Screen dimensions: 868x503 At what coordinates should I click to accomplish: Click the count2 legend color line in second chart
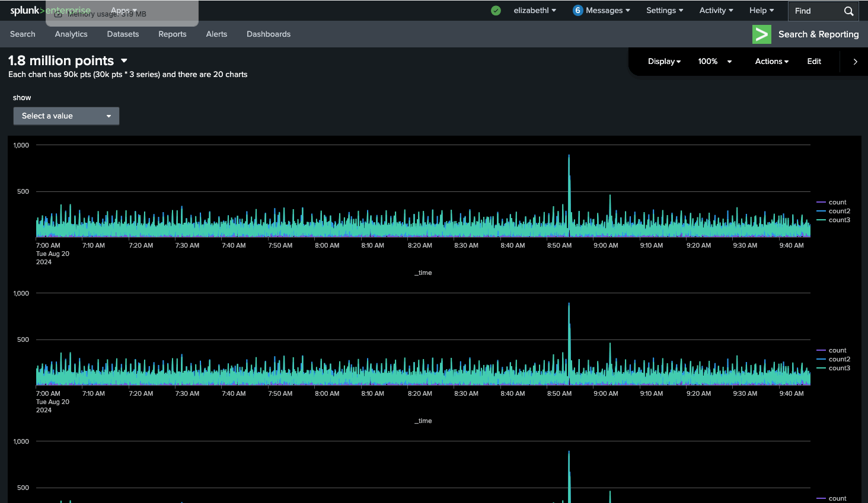coord(821,359)
